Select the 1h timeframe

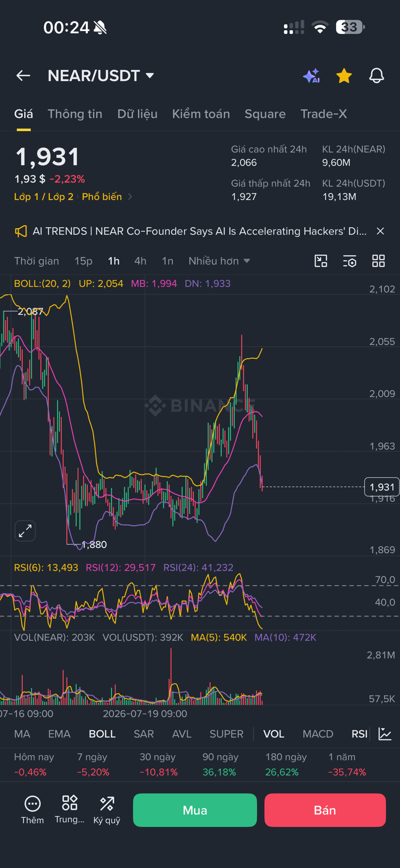(x=114, y=261)
